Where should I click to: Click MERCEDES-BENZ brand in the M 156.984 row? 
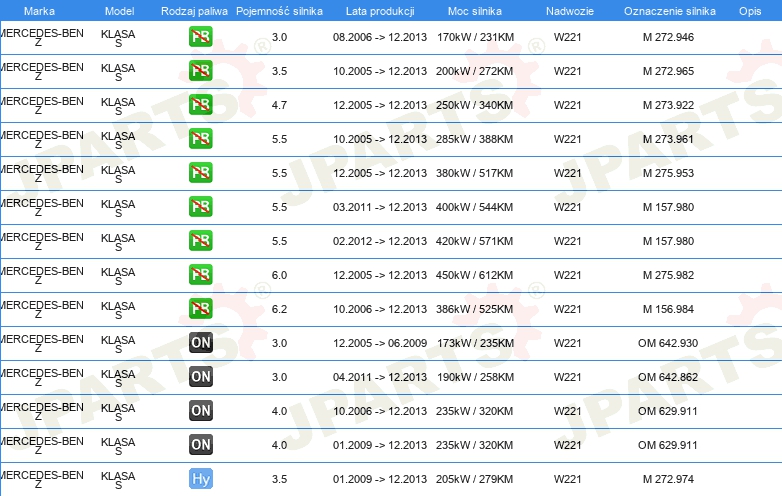(x=42, y=310)
